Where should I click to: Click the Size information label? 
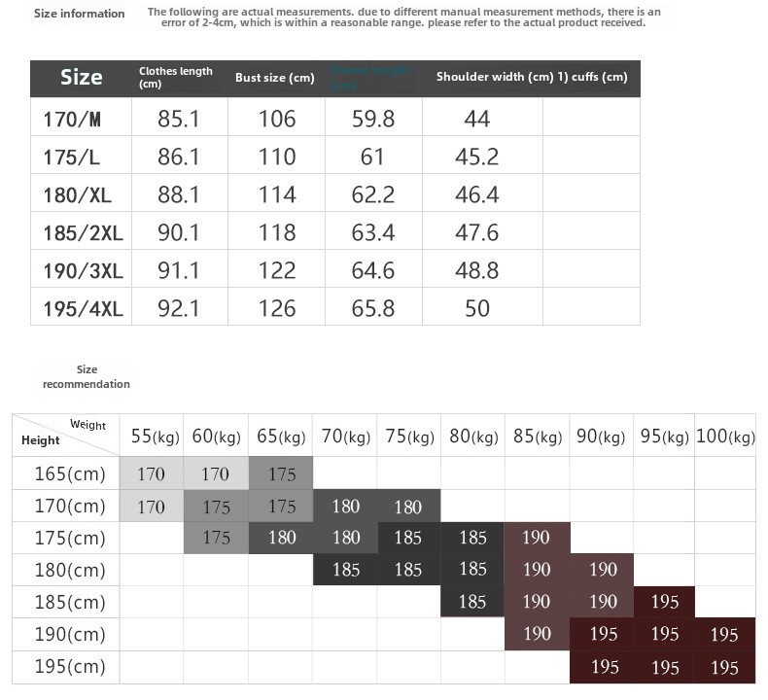point(80,14)
